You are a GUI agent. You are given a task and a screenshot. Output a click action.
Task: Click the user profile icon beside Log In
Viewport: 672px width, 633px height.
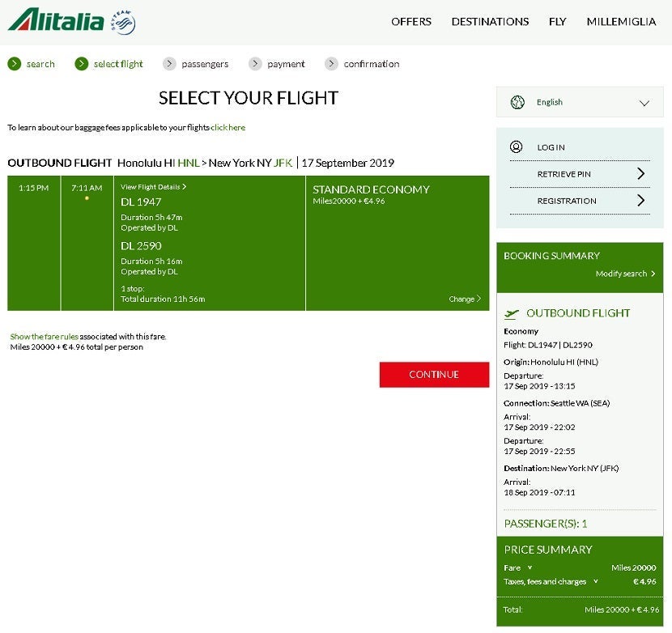[517, 147]
